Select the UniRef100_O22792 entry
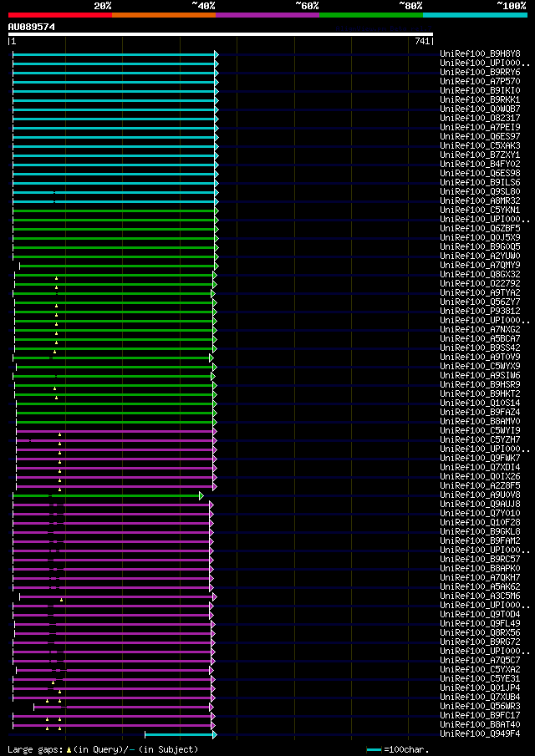 [480, 283]
